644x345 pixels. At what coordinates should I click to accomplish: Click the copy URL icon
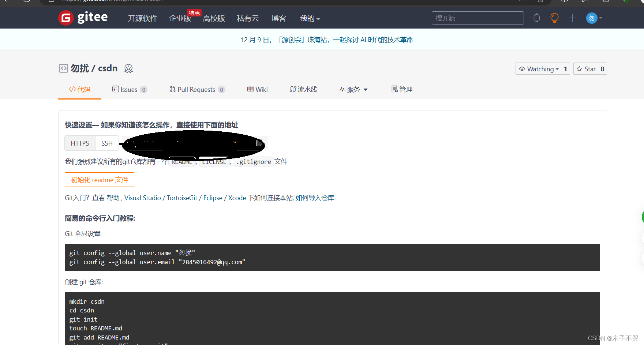(x=259, y=143)
